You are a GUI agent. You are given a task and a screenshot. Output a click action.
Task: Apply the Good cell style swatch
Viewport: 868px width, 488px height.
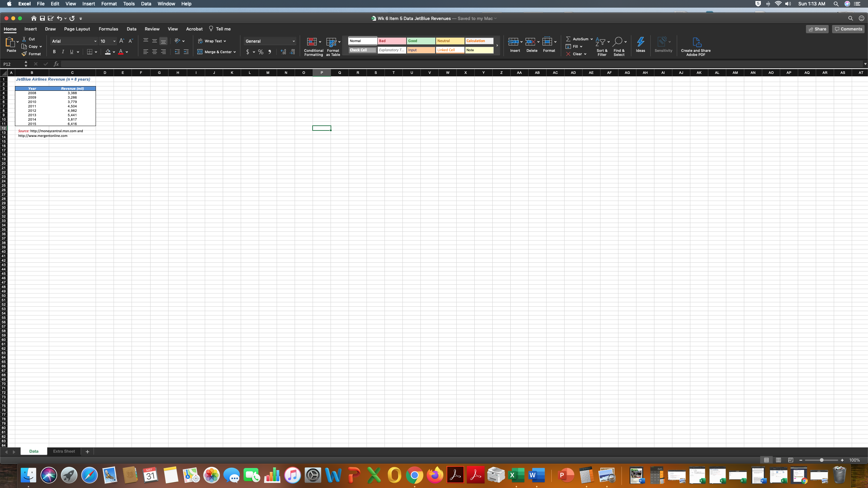(x=420, y=41)
